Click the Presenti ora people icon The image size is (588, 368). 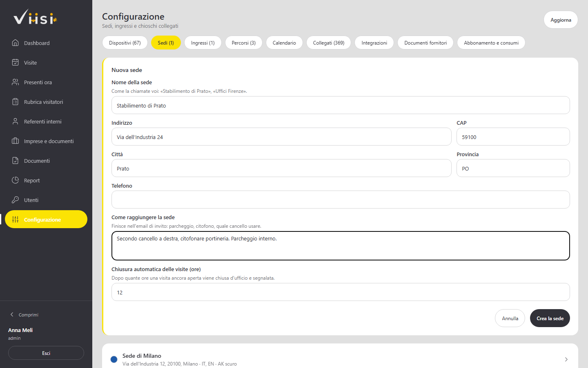click(15, 82)
